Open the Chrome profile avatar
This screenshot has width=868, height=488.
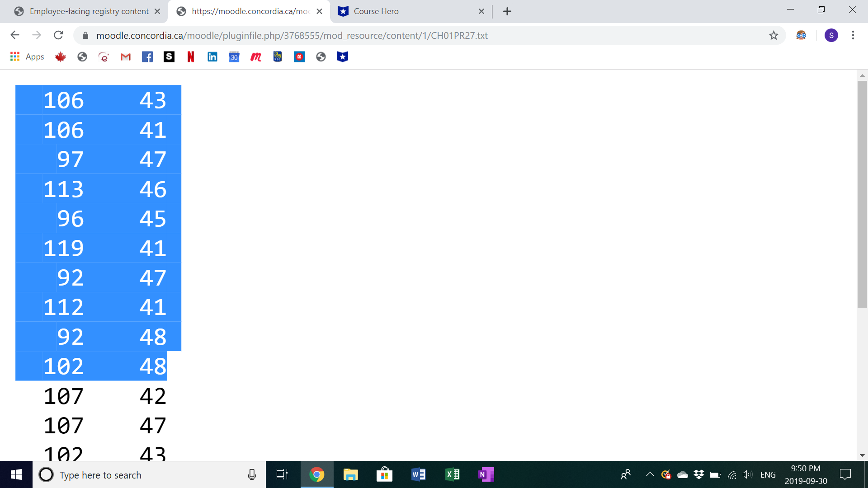pyautogui.click(x=831, y=35)
